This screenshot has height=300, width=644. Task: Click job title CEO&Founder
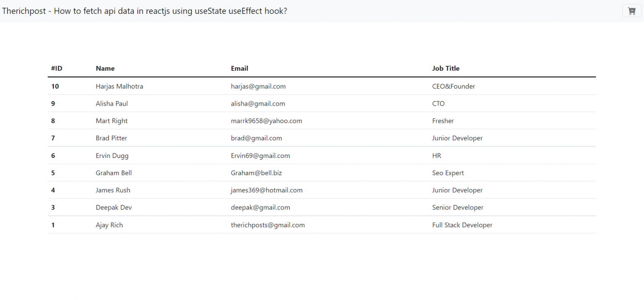(x=454, y=86)
